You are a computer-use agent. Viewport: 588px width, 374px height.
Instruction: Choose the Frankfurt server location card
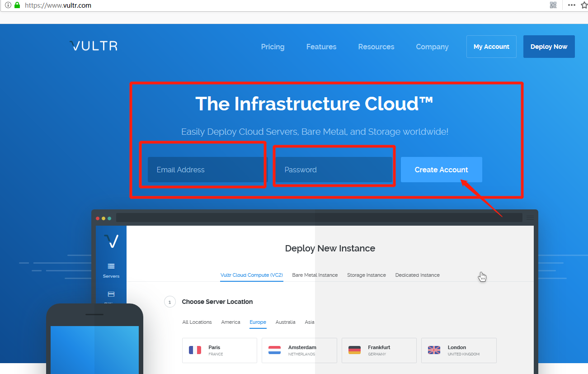[379, 350]
